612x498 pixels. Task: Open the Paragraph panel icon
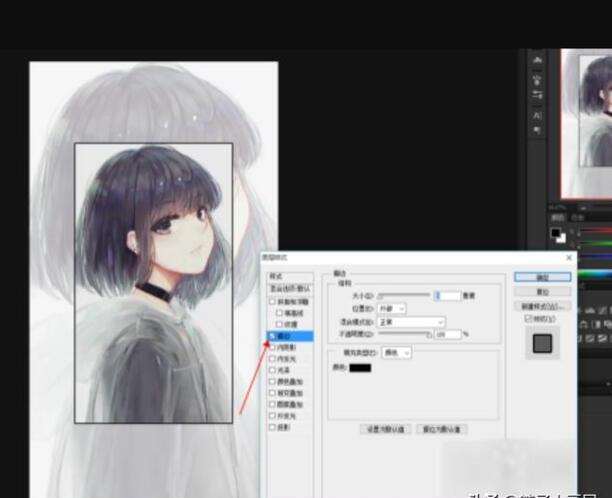click(537, 130)
